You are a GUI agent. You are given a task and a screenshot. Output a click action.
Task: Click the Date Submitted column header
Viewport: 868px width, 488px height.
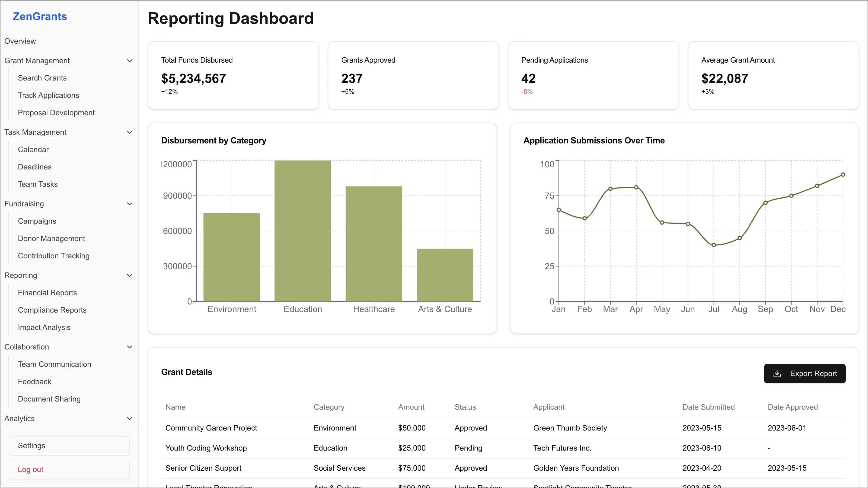click(709, 407)
